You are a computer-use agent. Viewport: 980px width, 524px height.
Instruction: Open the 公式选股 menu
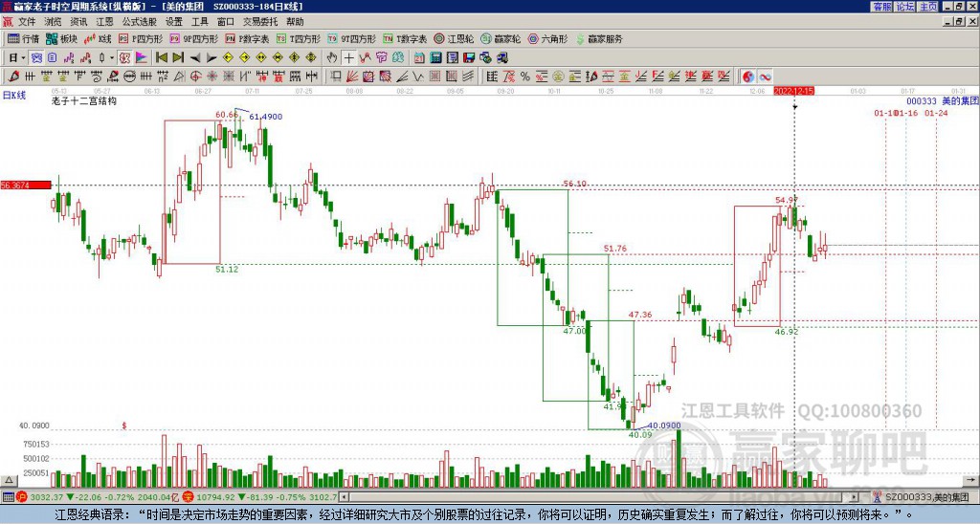click(x=140, y=22)
